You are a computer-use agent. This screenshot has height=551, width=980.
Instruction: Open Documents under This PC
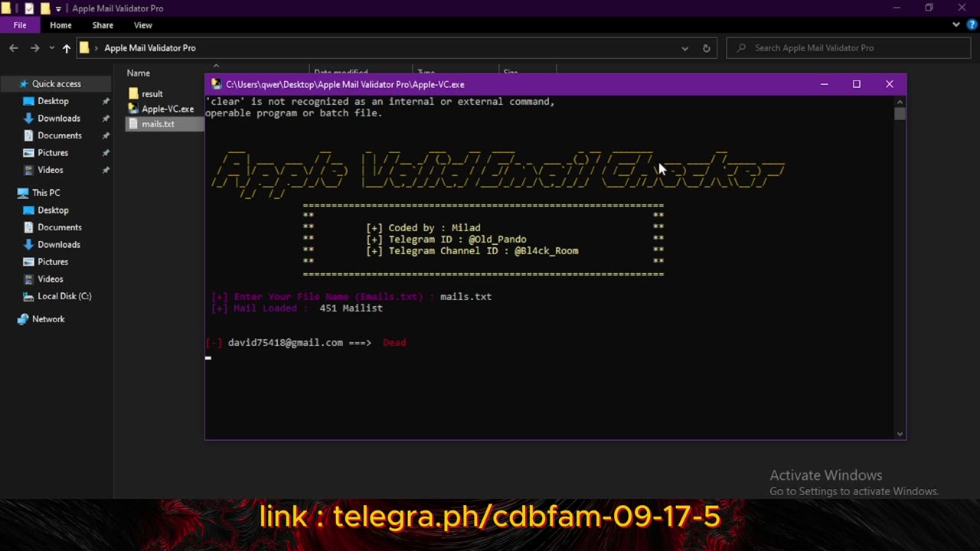click(x=60, y=227)
